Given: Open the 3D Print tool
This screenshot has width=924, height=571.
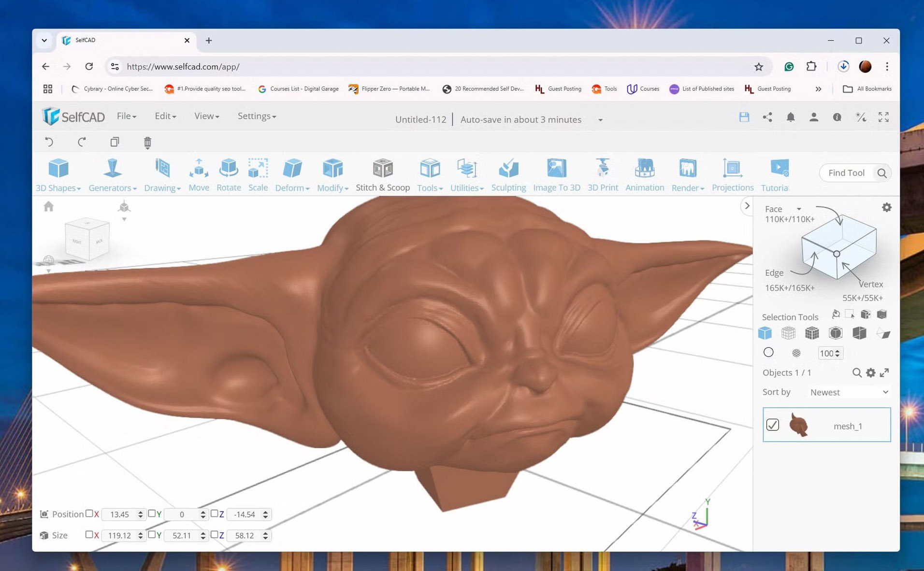Looking at the screenshot, I should point(603,175).
